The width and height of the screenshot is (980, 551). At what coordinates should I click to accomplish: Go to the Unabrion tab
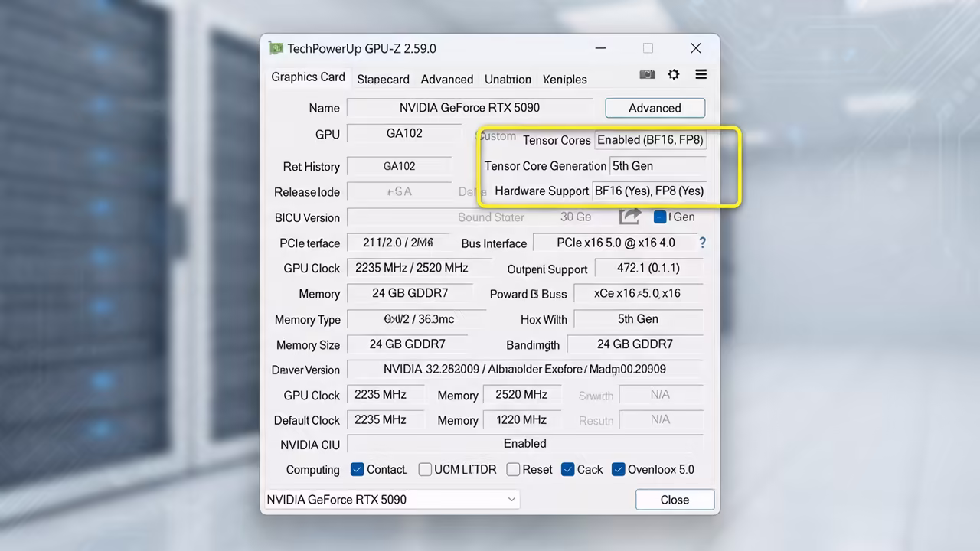(x=508, y=79)
